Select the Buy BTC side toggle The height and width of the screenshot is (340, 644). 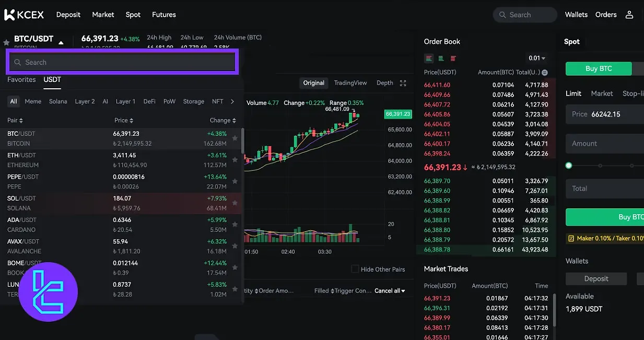pos(599,68)
